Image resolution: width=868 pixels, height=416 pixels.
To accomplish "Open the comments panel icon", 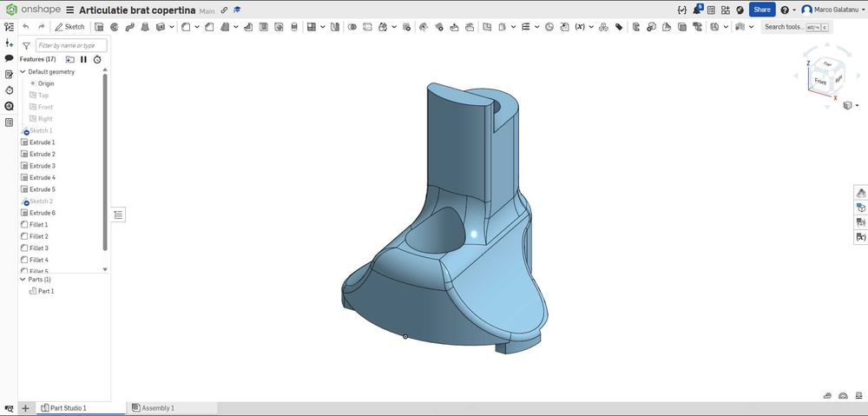I will tap(9, 58).
